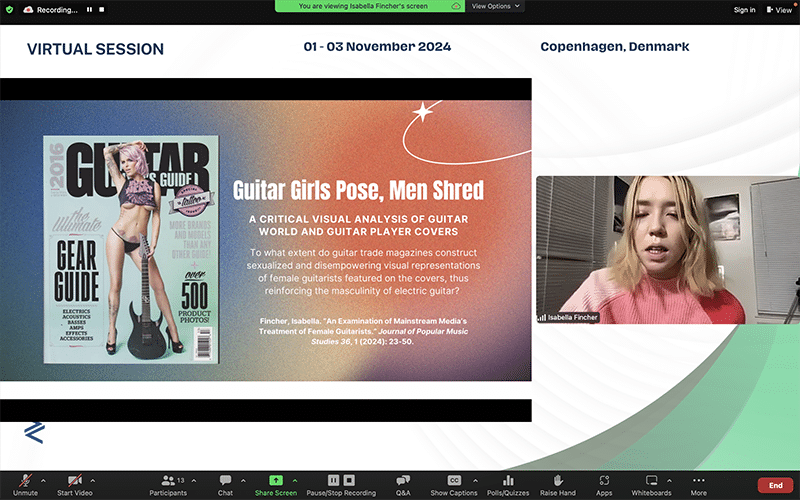This screenshot has width=800, height=500.
Task: Click the red End button
Action: (776, 485)
